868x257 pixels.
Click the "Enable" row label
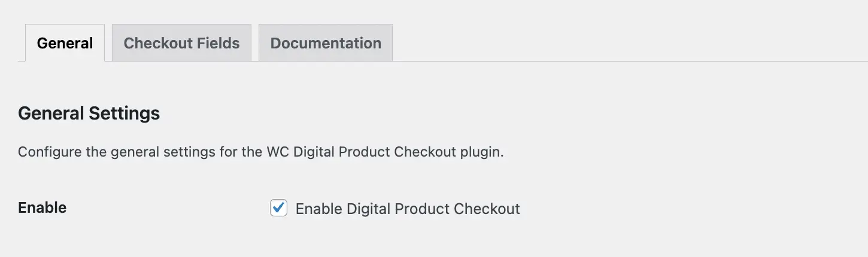tap(43, 208)
